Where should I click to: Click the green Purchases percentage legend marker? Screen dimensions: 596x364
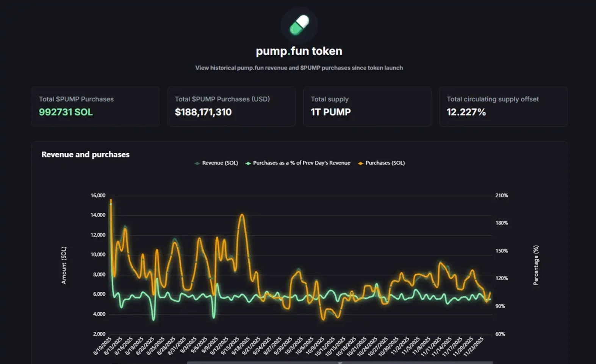click(248, 163)
